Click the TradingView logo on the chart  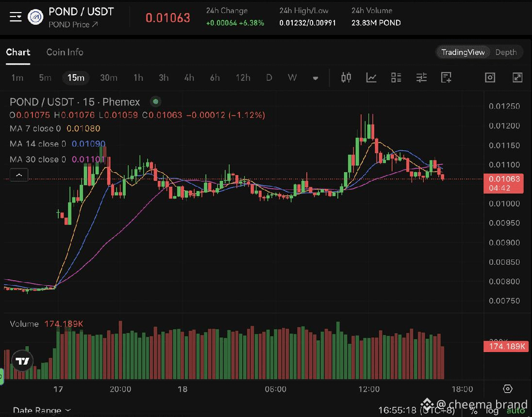[22, 361]
